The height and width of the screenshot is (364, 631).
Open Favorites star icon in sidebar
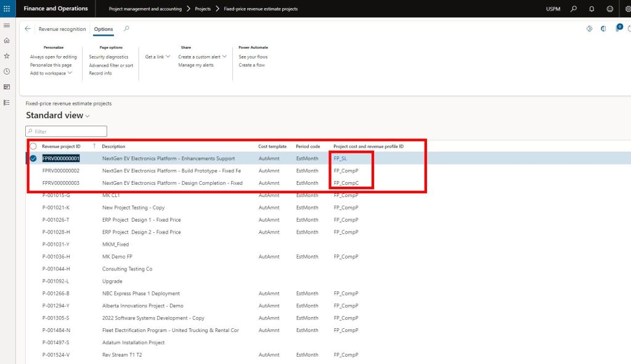click(x=7, y=56)
